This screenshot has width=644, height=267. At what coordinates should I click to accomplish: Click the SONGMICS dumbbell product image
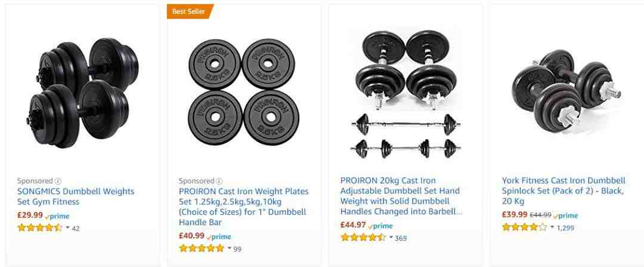82,93
